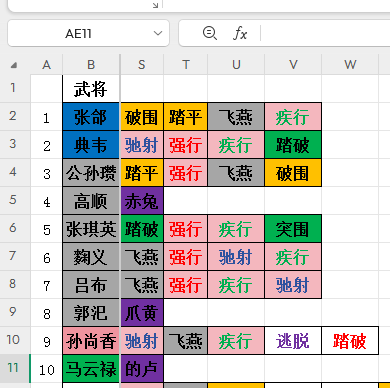Image resolution: width=390 pixels, height=388 pixels.
Task: Click the zoom magnifier icon in formula bar
Action: (210, 33)
